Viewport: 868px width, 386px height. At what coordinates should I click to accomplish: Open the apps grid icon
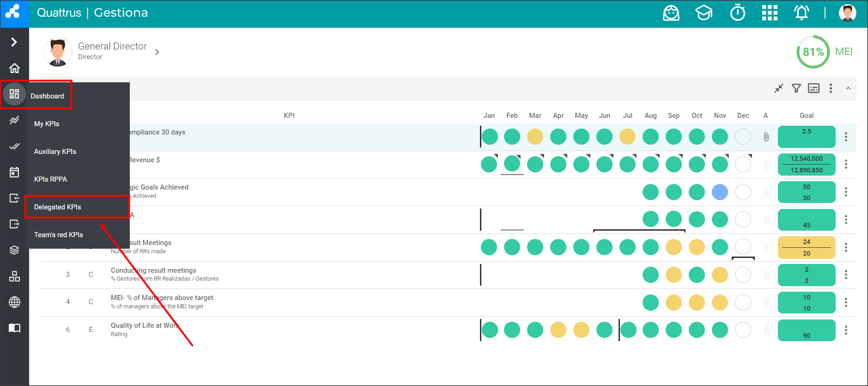pyautogui.click(x=770, y=13)
